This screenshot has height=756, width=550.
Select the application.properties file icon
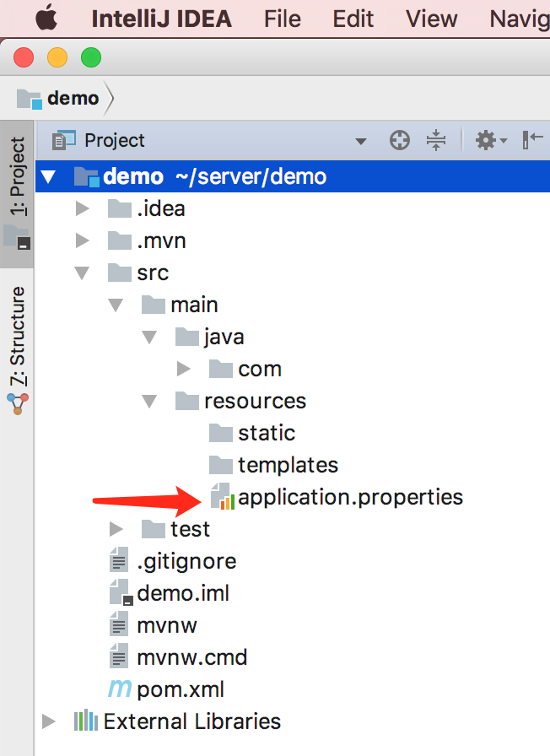coord(222,497)
